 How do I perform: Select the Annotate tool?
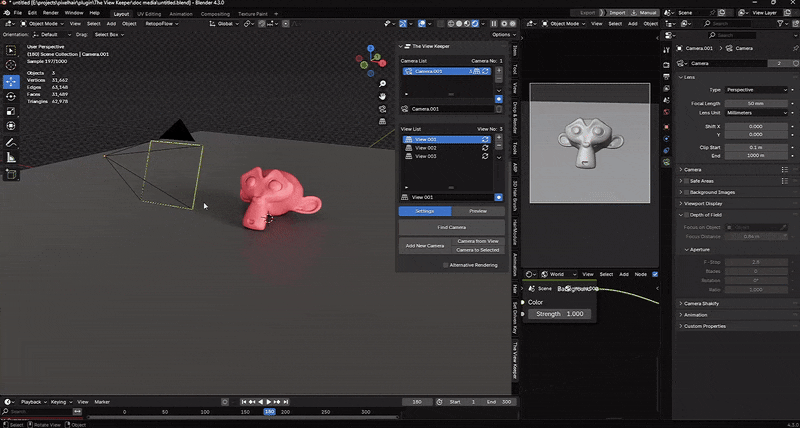[x=11, y=143]
